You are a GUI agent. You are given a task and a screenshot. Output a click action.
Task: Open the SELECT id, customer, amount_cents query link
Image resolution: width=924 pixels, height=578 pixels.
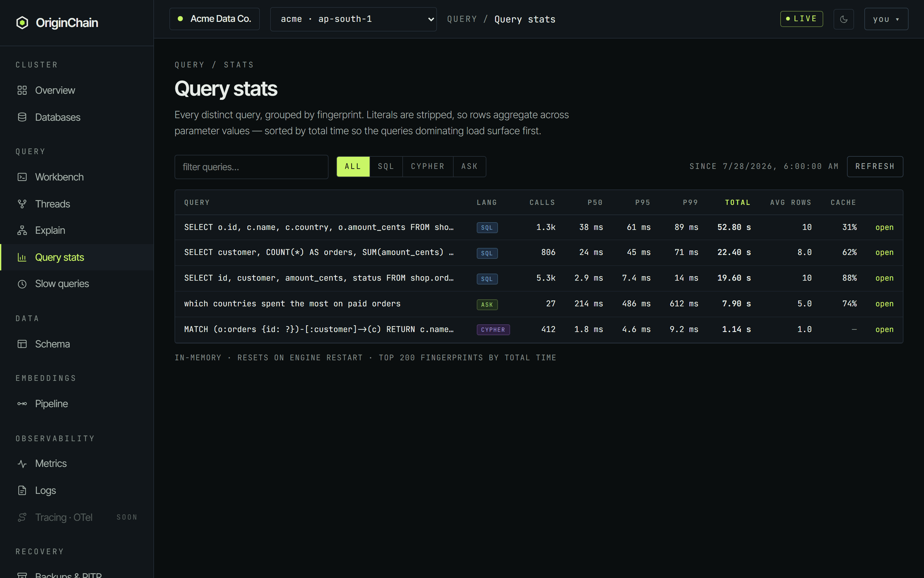pos(884,278)
